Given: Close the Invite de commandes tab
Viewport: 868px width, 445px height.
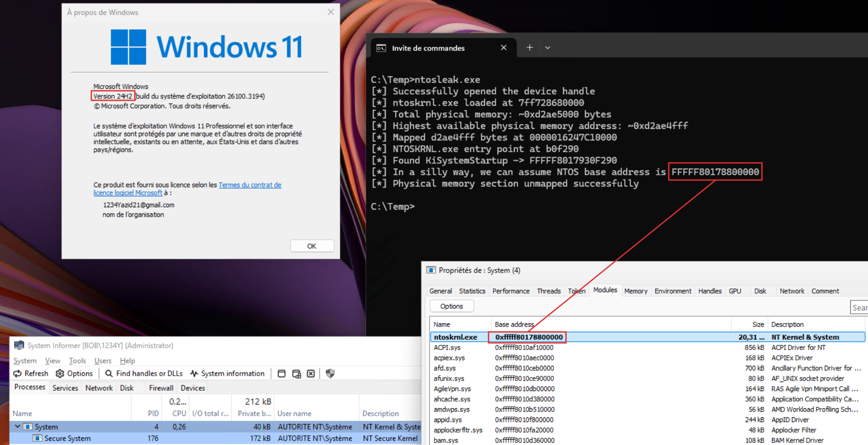Looking at the screenshot, I should (503, 47).
